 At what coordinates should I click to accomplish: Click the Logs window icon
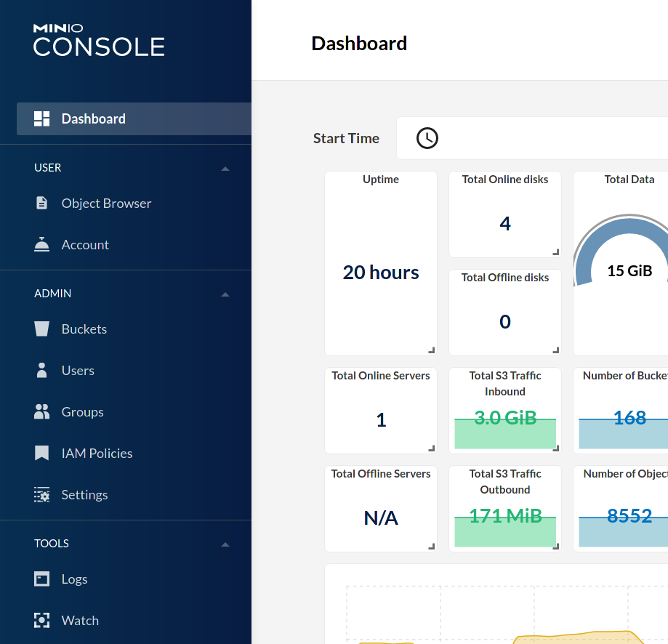point(42,579)
